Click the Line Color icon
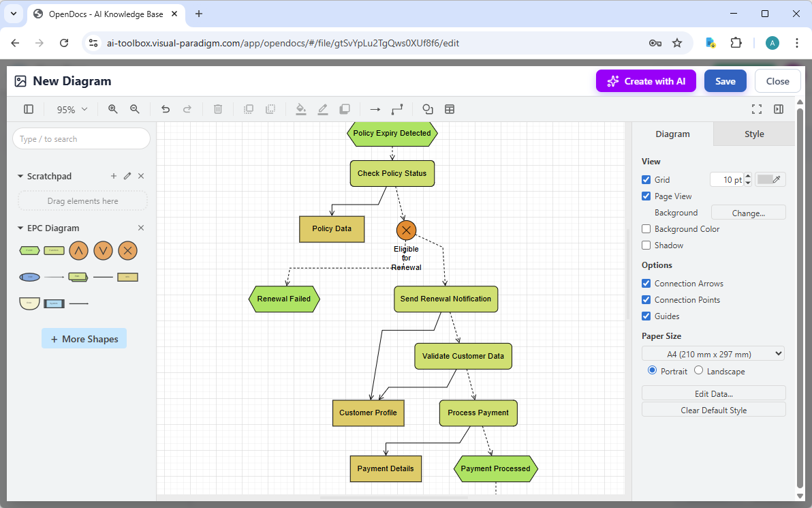 click(323, 109)
